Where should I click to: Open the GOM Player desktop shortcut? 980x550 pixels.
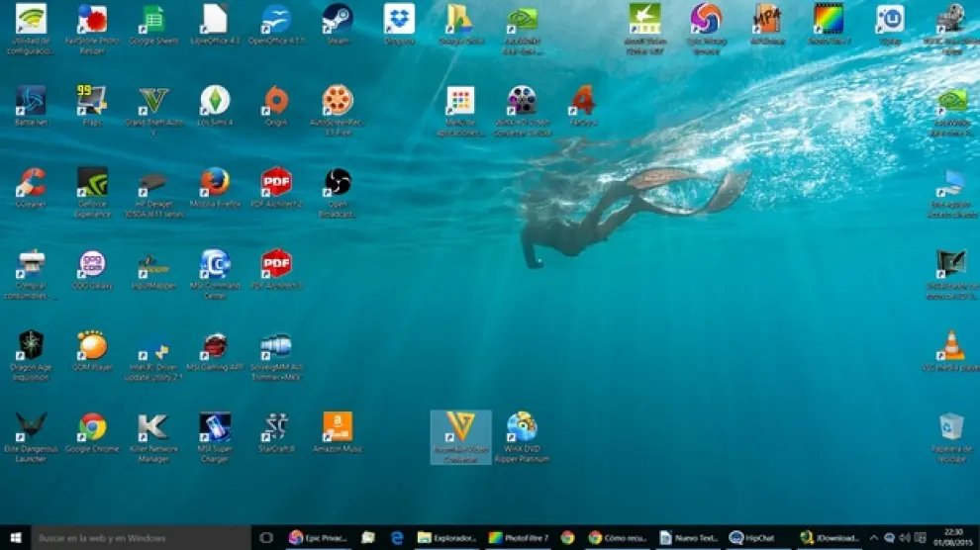tap(92, 346)
